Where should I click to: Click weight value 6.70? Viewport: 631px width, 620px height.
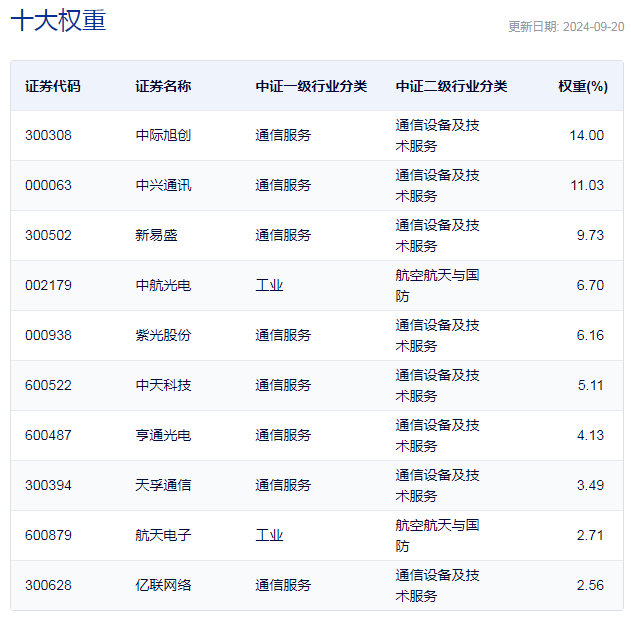[x=590, y=285]
